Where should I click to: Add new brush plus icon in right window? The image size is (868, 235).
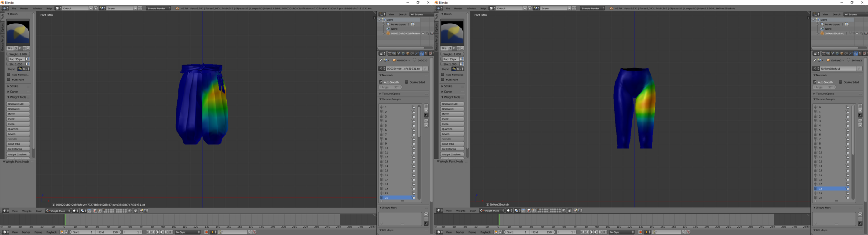[x=458, y=48]
